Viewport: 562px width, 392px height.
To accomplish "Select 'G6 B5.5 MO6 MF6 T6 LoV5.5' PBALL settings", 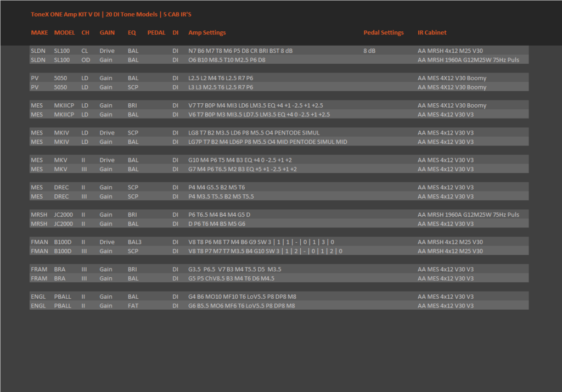I will pos(241,306).
